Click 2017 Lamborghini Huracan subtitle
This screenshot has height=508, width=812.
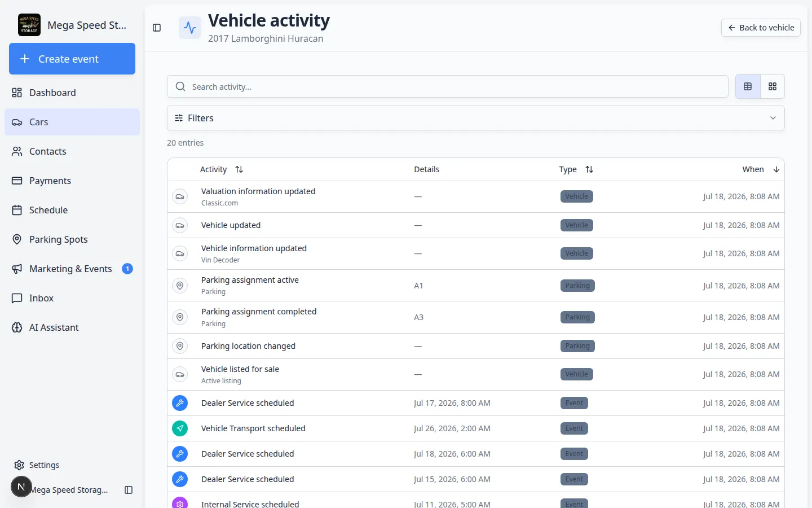click(266, 38)
